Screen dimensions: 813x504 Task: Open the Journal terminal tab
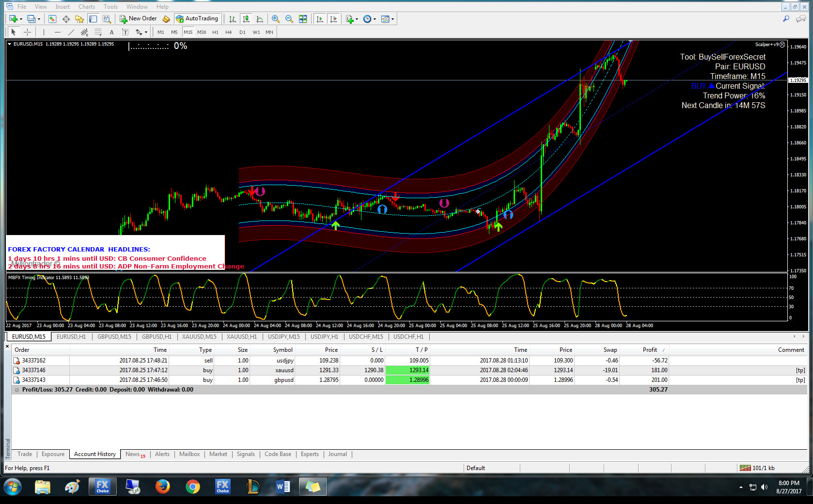point(337,454)
